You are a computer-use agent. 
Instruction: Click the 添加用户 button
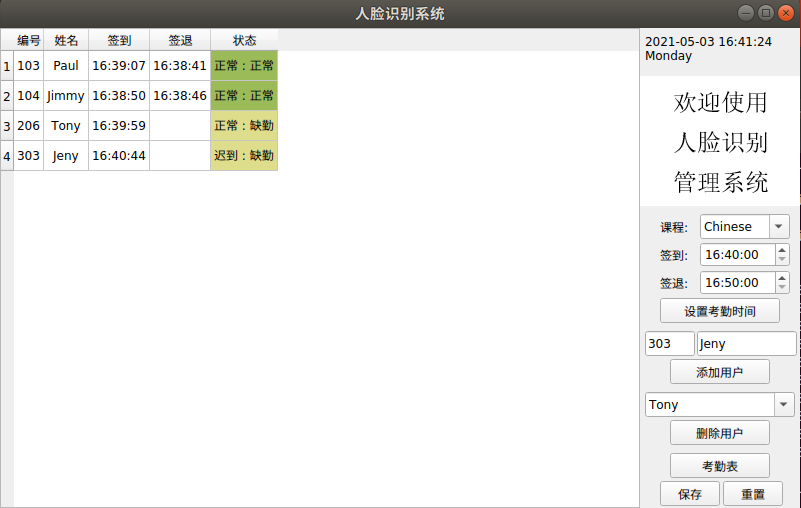click(719, 372)
